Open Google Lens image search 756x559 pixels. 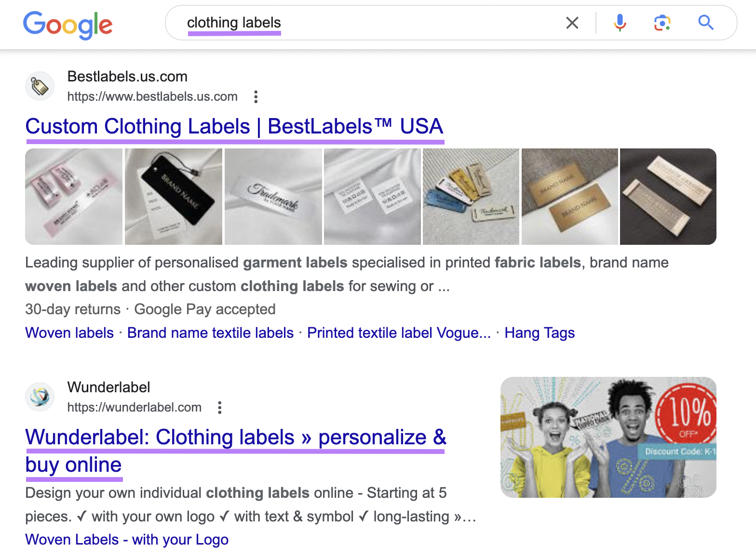[662, 23]
